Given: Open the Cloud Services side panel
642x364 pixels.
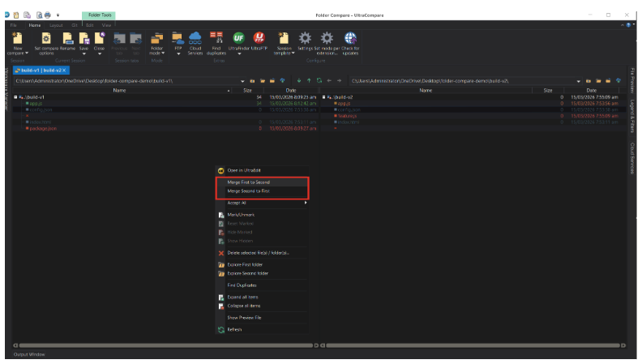Looking at the screenshot, I should [632, 158].
